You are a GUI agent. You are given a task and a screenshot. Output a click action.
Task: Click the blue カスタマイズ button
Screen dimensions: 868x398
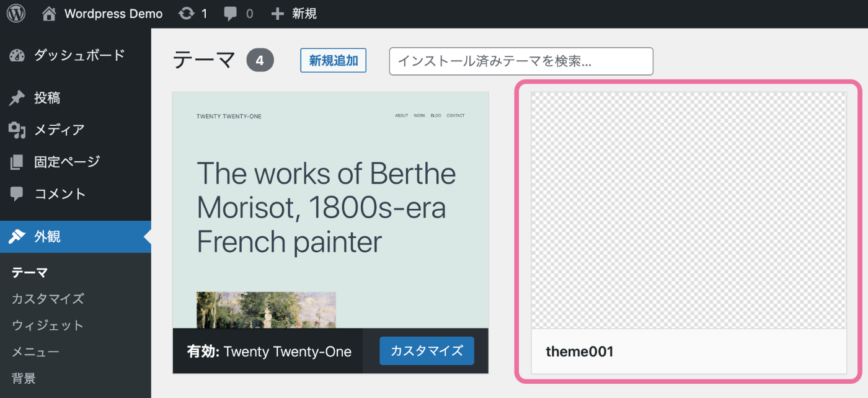click(x=427, y=351)
